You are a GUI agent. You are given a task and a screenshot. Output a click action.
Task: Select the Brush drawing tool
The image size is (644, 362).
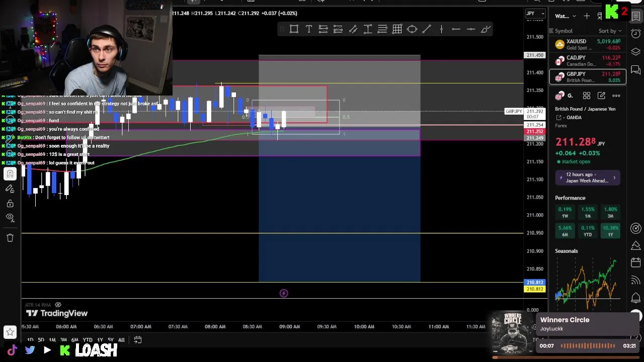(486, 29)
